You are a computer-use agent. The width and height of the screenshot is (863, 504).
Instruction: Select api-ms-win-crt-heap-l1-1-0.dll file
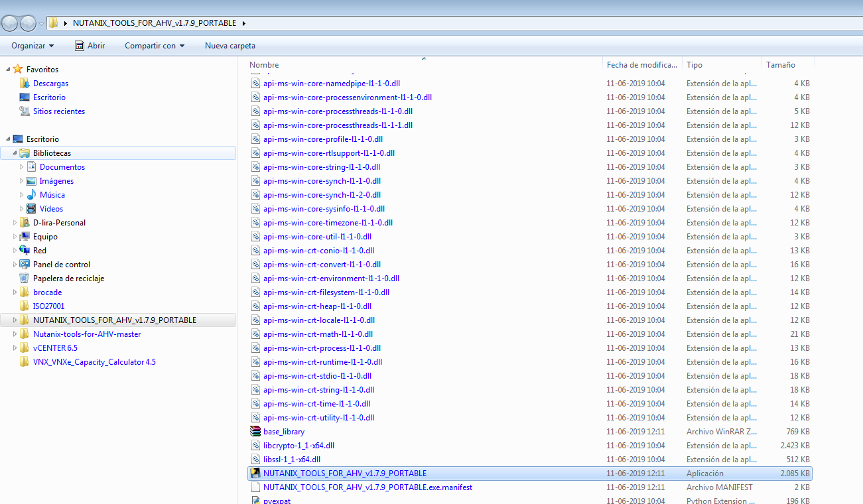coord(317,306)
